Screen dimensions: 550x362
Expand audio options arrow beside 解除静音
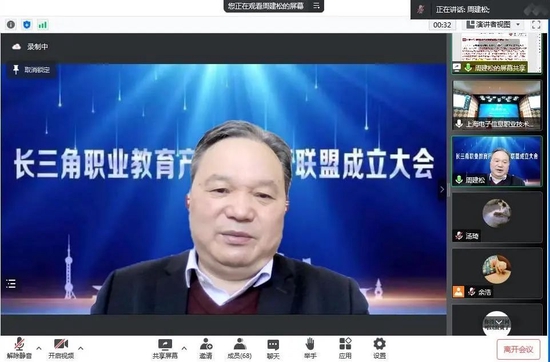pyautogui.click(x=39, y=348)
